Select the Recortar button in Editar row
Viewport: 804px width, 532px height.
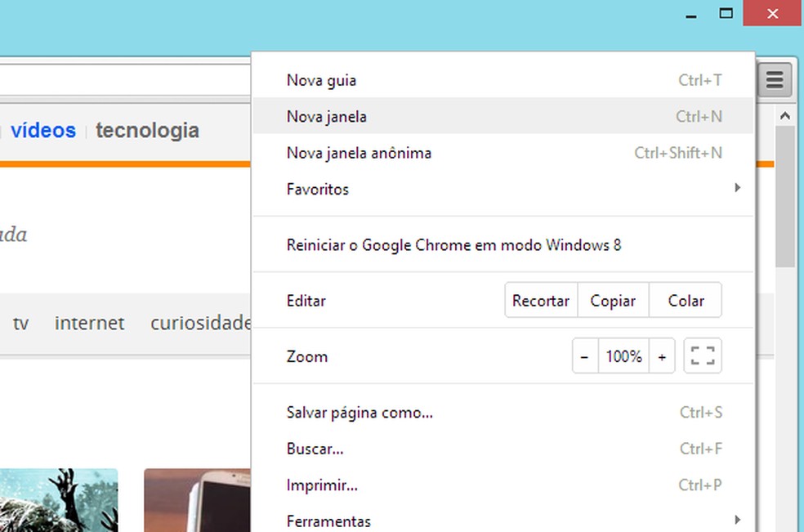540,300
